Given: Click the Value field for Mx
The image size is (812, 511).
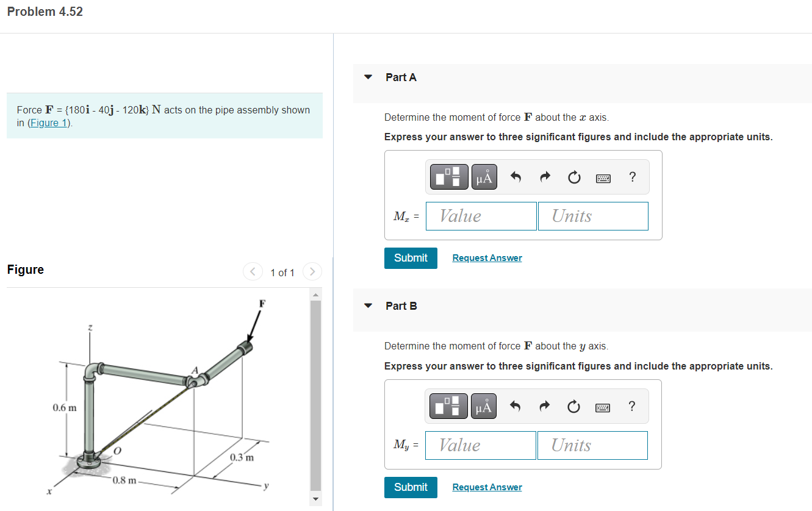Looking at the screenshot, I should (481, 216).
